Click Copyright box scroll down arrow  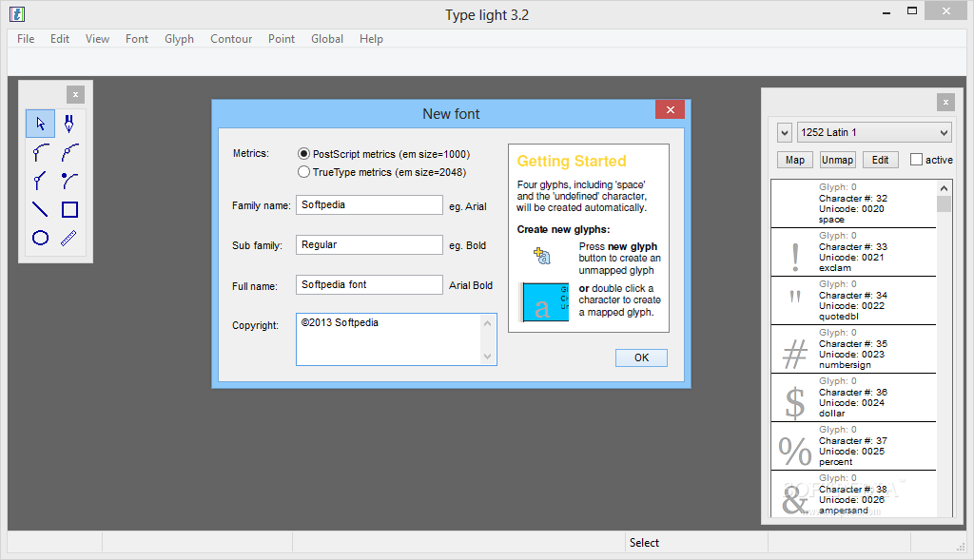click(x=488, y=356)
